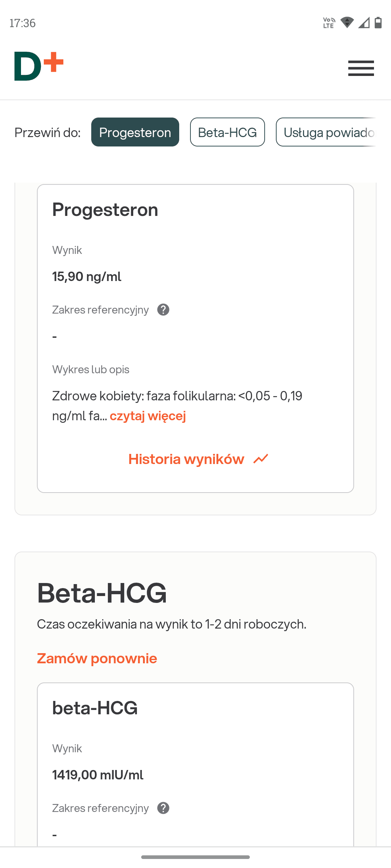Open beta-HCG reference range help icon
This screenshot has width=391, height=868.
[x=163, y=808]
